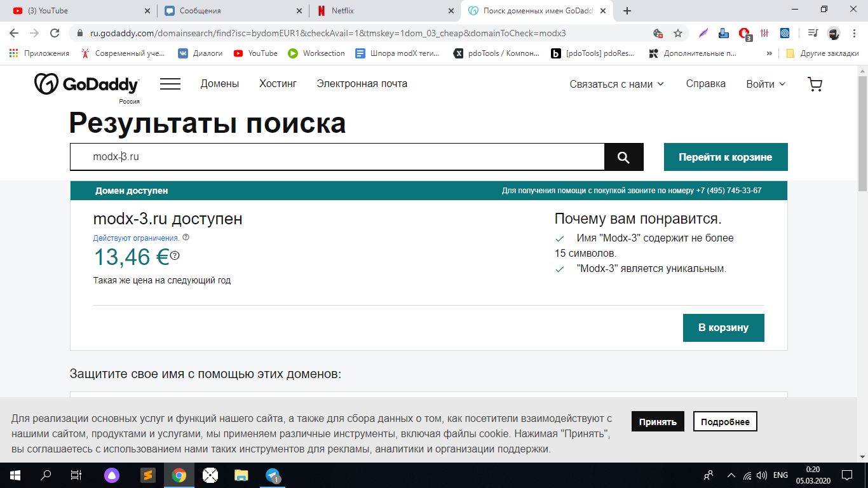Click the blocked cookies icon in the address bar

pyautogui.click(x=658, y=33)
